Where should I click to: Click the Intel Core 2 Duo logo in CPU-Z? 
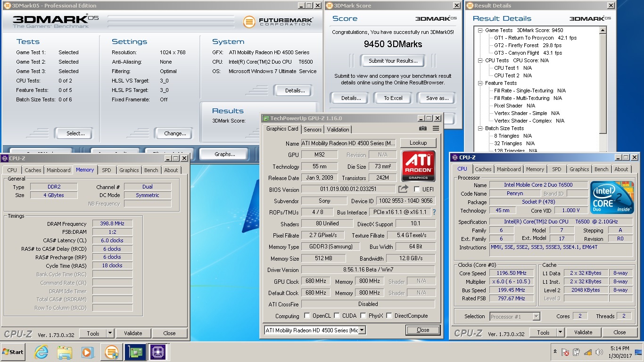(612, 197)
